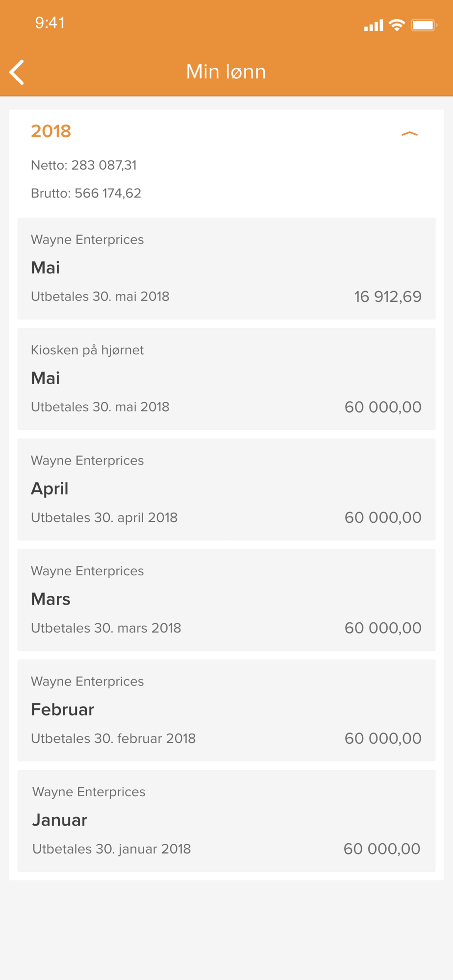Tap the cellular signal bars icon

tap(374, 25)
